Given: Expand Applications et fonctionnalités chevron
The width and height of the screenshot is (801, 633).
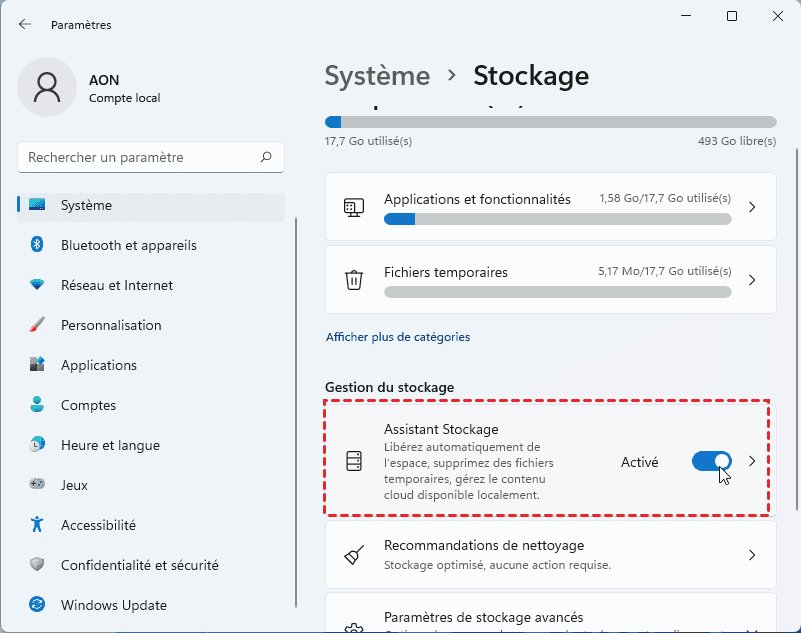Looking at the screenshot, I should [x=752, y=207].
